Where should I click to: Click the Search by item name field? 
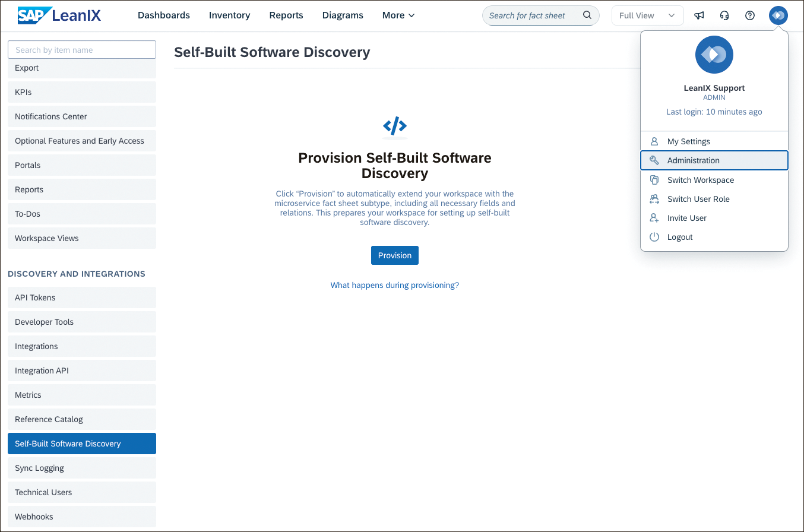click(x=82, y=50)
